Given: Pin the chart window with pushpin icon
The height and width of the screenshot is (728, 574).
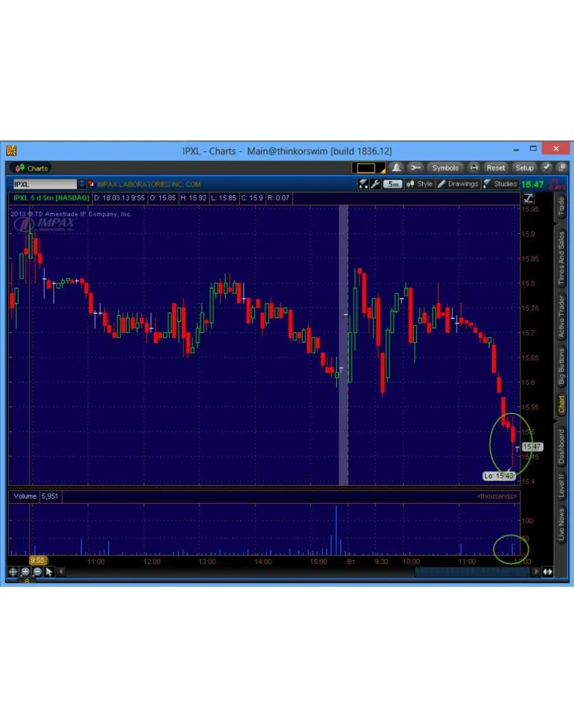Looking at the screenshot, I should (x=546, y=168).
